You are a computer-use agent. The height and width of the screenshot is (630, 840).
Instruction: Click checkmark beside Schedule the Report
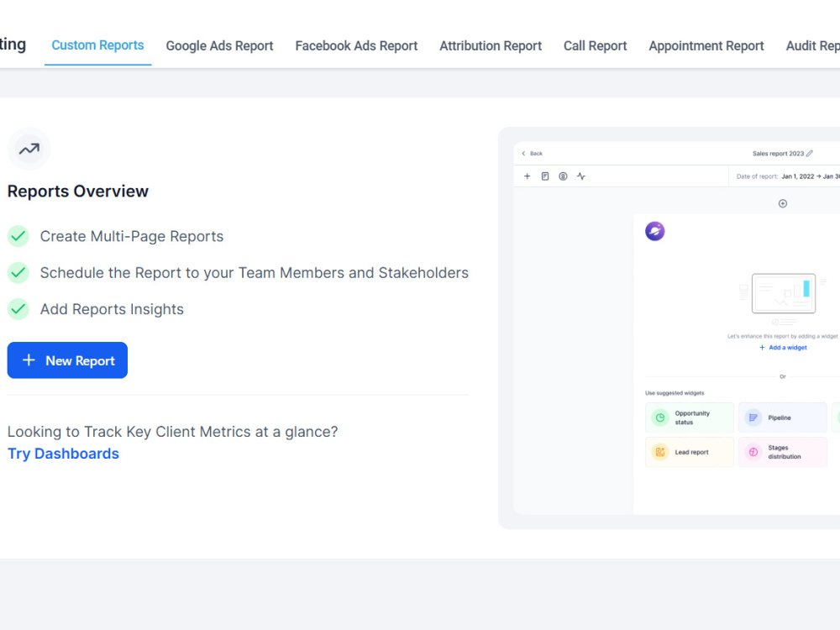tap(18, 273)
